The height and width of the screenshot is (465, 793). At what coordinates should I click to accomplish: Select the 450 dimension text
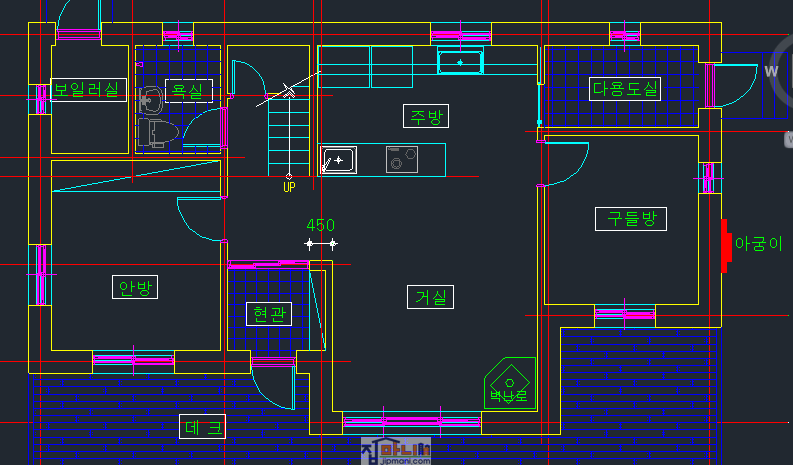(x=320, y=225)
